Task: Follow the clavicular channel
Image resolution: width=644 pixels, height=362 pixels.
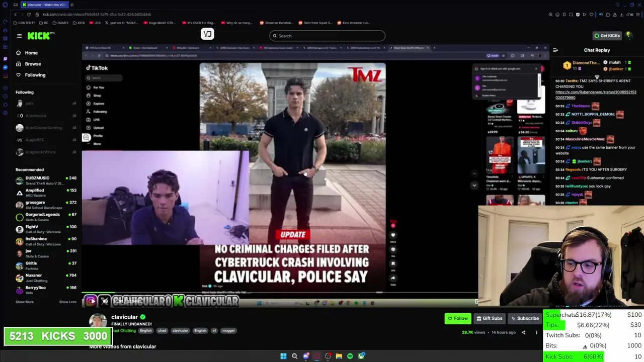Action: pyautogui.click(x=457, y=318)
